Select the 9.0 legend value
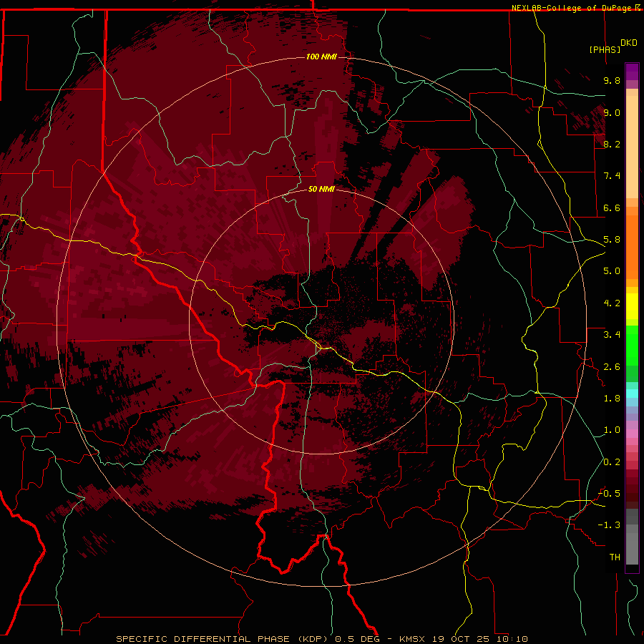 tap(612, 112)
